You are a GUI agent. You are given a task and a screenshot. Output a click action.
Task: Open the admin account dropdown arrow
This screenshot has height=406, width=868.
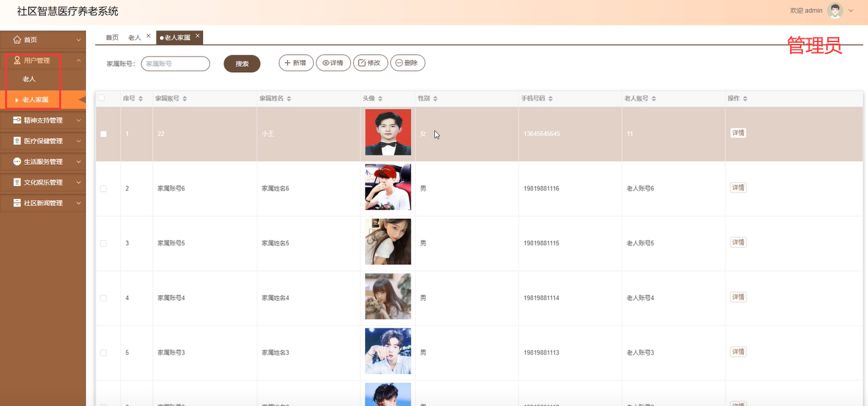coord(851,10)
